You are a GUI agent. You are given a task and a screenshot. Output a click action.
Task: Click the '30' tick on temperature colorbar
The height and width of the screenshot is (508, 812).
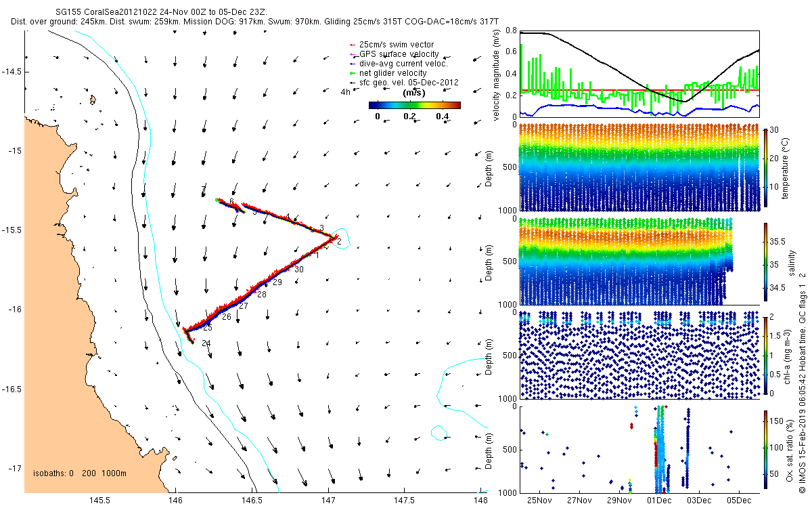pos(775,130)
